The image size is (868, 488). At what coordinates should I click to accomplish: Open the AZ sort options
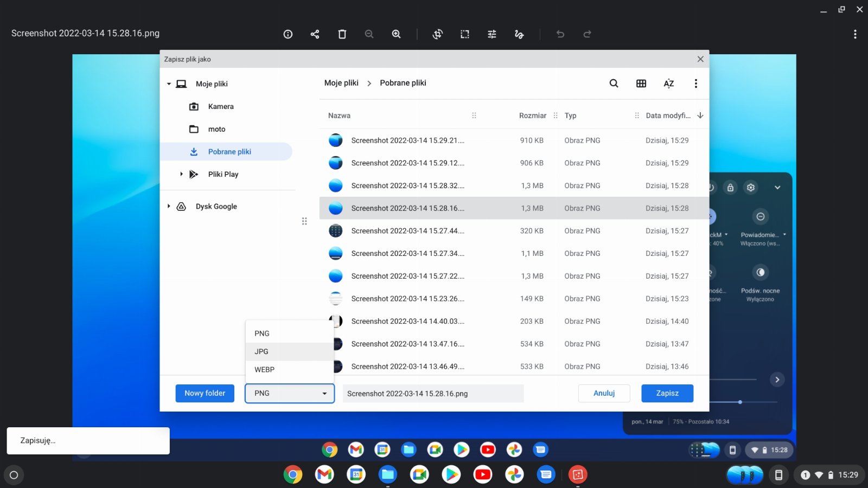669,84
